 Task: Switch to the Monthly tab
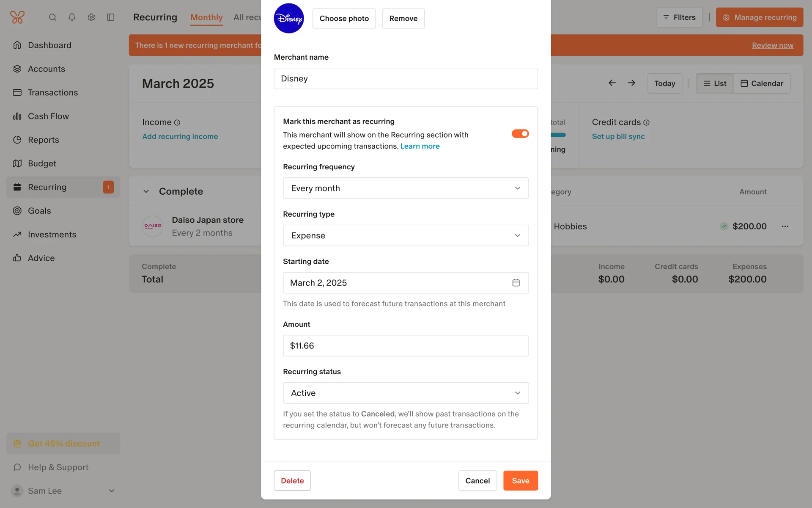coord(206,17)
